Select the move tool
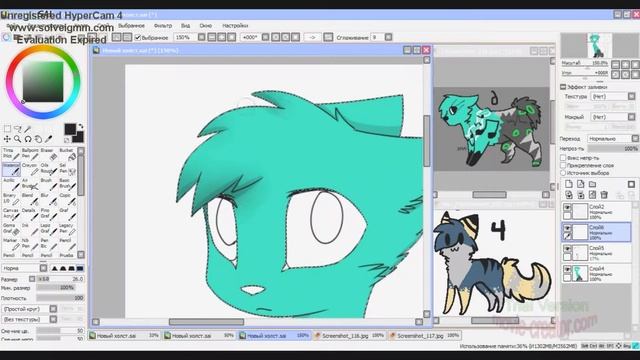640x360 pixels. pyautogui.click(x=7, y=139)
